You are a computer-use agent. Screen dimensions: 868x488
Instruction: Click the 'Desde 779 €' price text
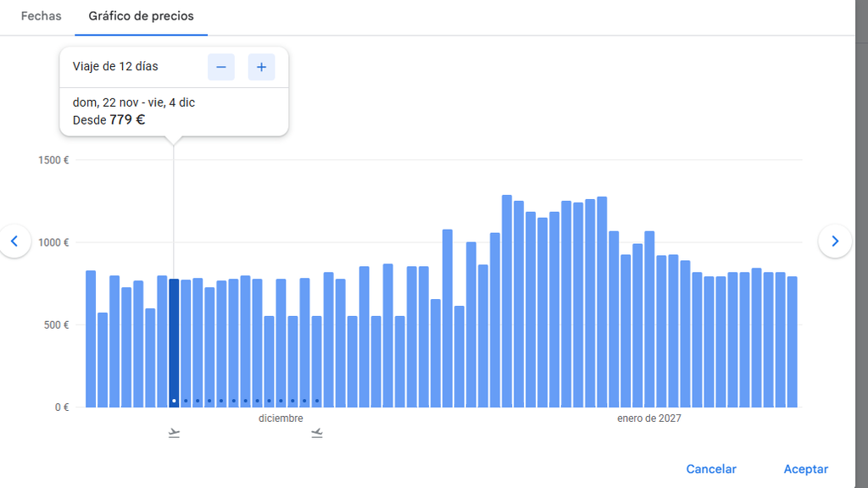(109, 120)
